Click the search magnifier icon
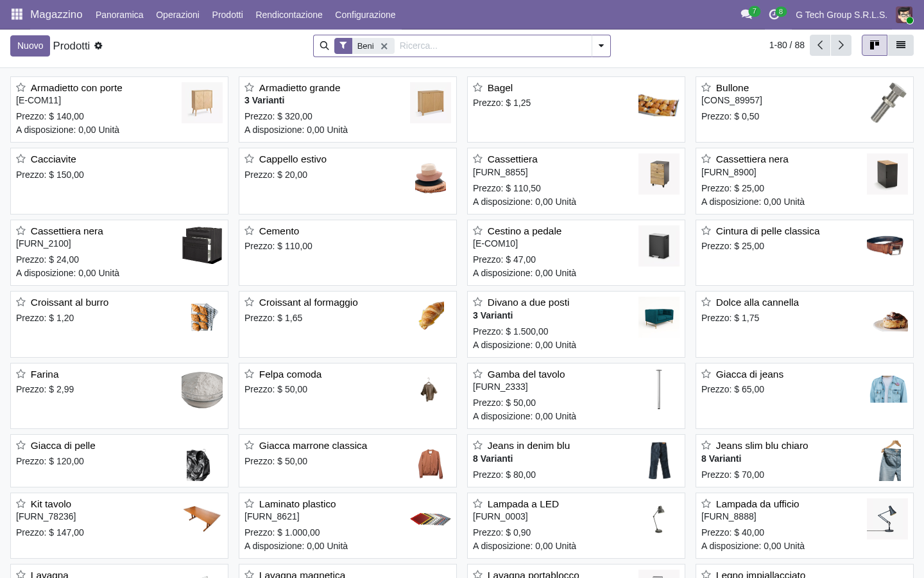 click(324, 46)
